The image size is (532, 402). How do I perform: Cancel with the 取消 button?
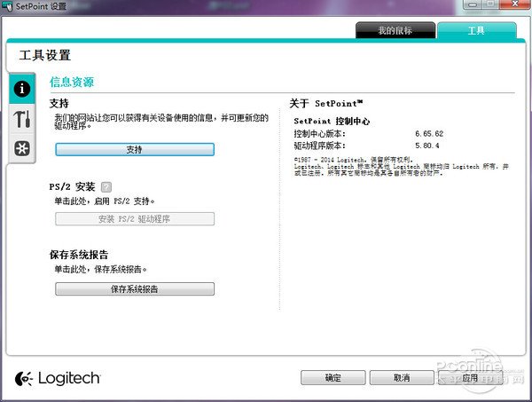tap(402, 377)
